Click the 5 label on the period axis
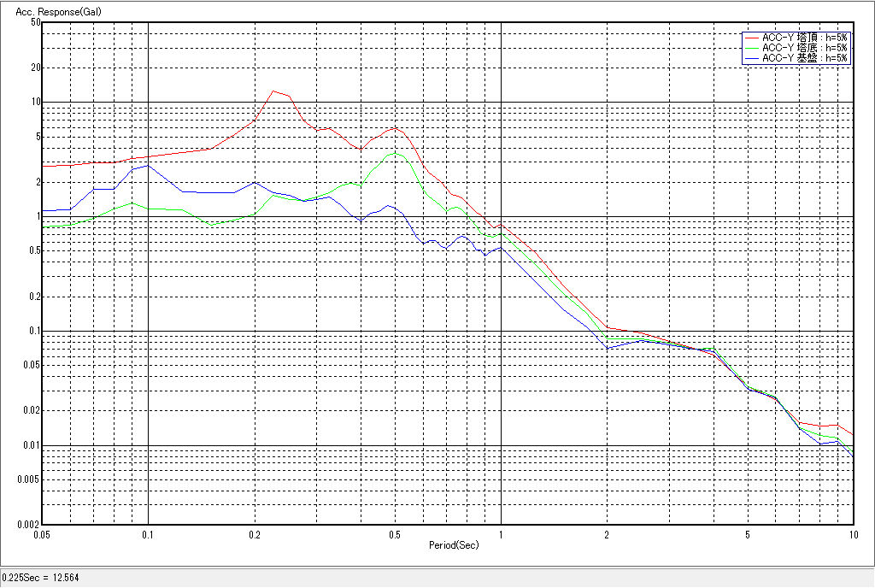Image resolution: width=875 pixels, height=588 pixels. pos(748,534)
